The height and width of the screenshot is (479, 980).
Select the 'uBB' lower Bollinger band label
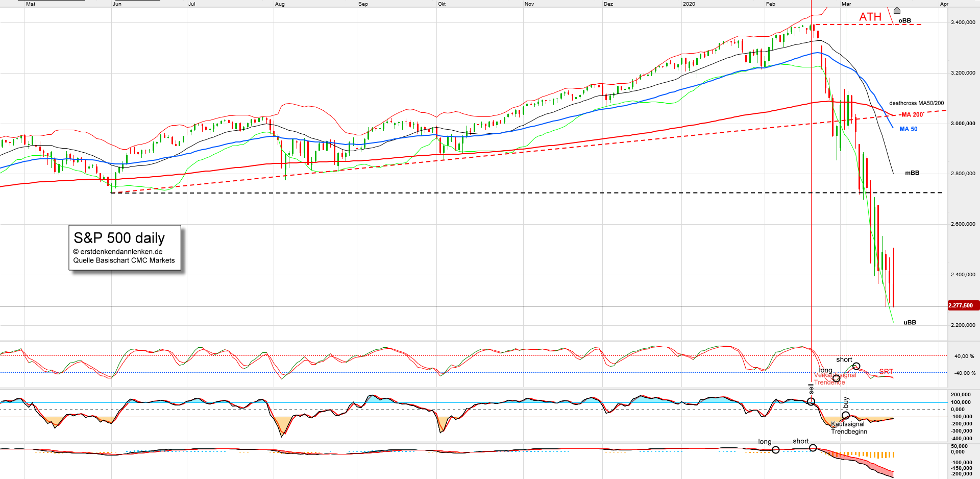[910, 323]
